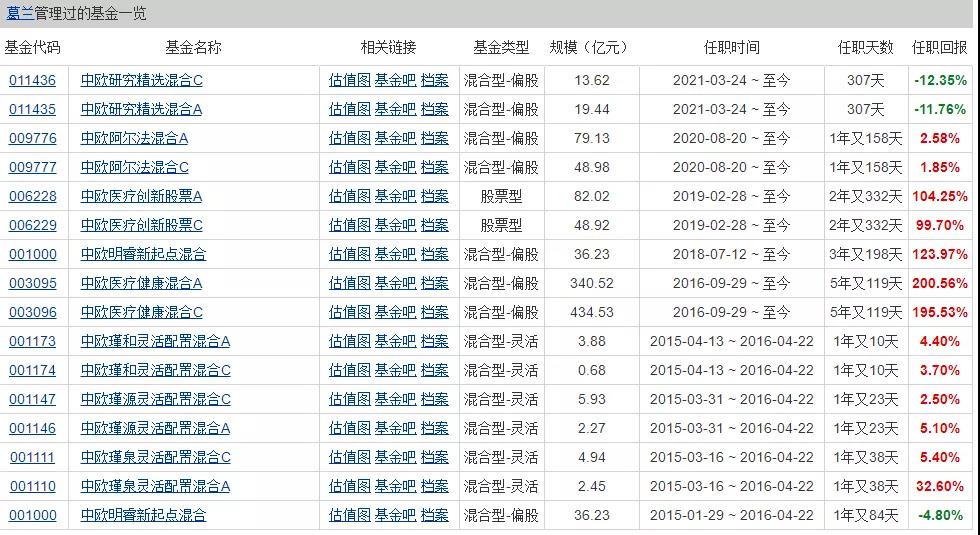
Task: Open the 中欧瑾泉灵活配置混合C fund name link
Action: point(156,457)
